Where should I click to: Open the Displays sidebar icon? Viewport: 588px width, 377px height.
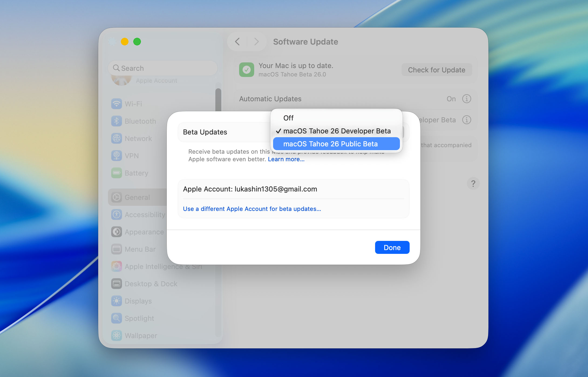pyautogui.click(x=117, y=301)
